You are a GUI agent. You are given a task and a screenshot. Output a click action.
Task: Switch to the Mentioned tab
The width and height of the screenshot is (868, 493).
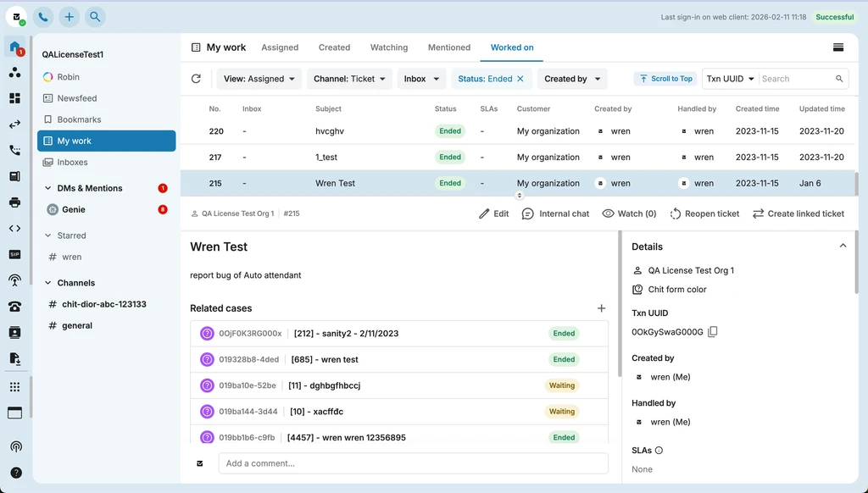click(x=449, y=47)
